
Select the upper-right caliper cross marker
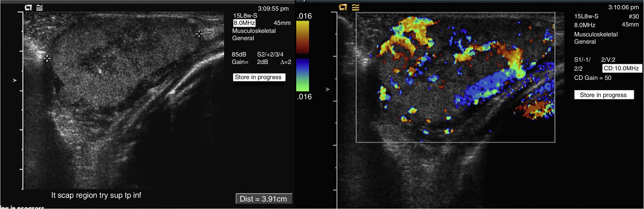(x=199, y=34)
